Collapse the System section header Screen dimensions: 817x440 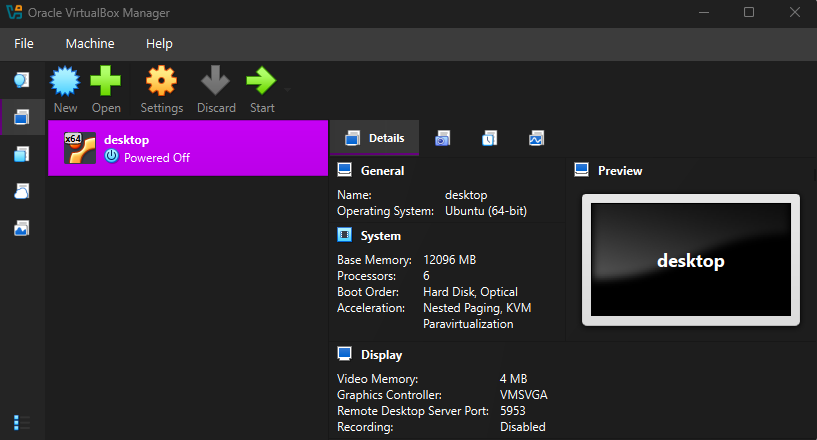(x=381, y=236)
